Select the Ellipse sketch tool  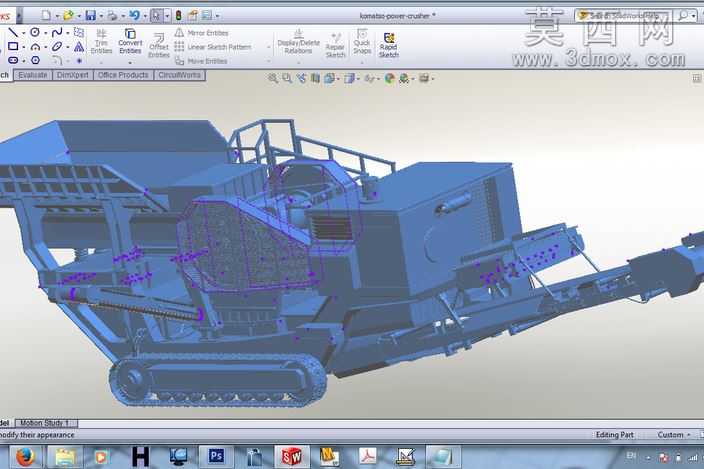[57, 46]
